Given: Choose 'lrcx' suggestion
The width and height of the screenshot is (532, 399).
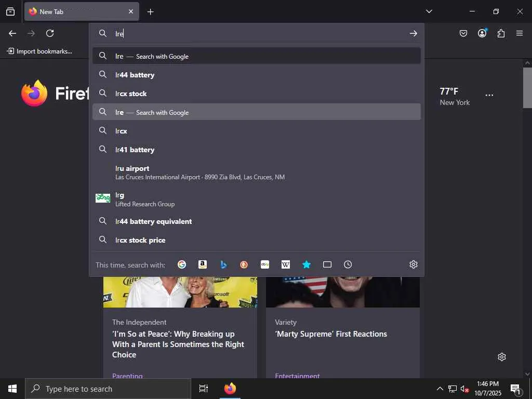Looking at the screenshot, I should (257, 130).
